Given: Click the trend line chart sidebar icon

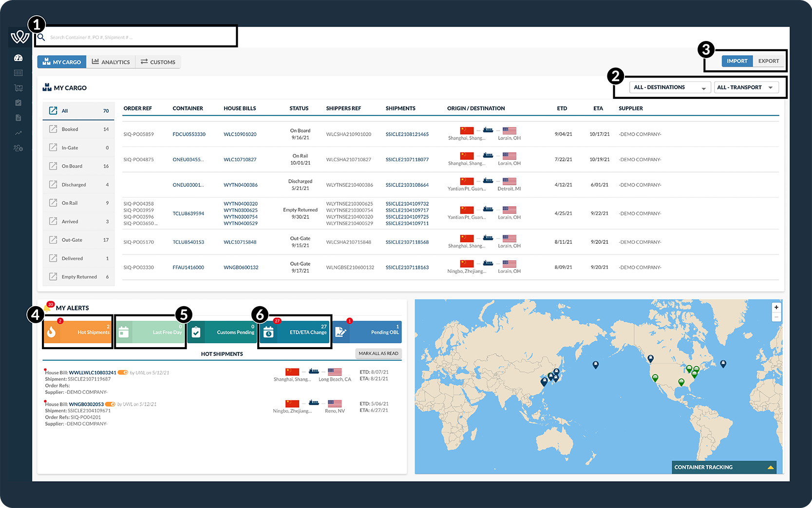Looking at the screenshot, I should [x=19, y=133].
